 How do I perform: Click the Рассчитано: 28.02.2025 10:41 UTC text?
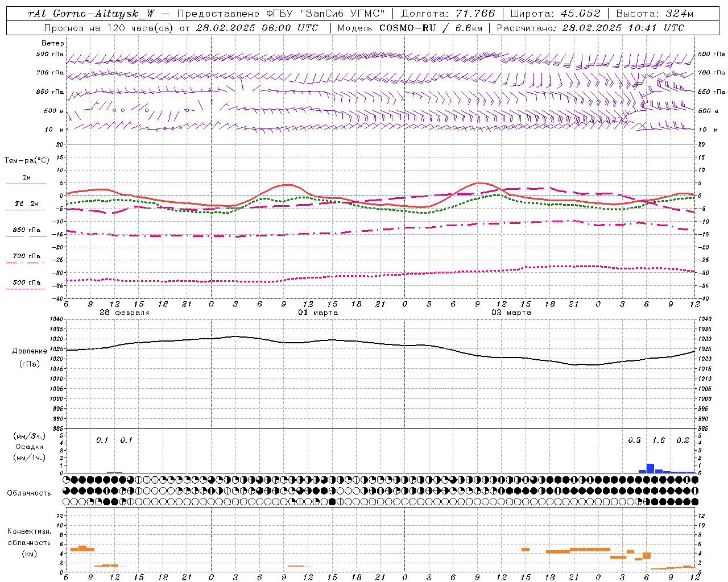click(x=590, y=28)
